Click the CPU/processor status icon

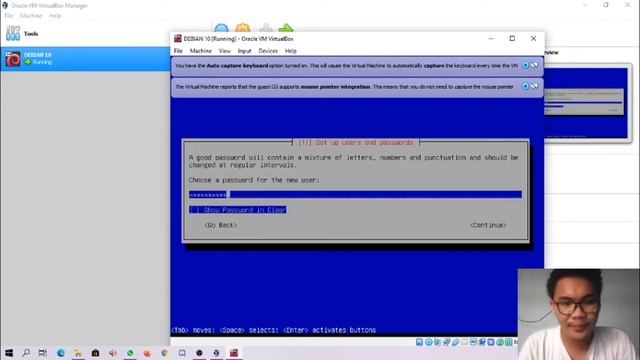(491, 342)
